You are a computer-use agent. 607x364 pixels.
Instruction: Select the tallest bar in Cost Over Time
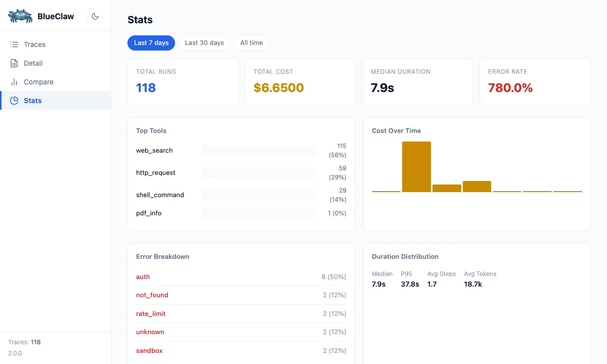coord(416,167)
